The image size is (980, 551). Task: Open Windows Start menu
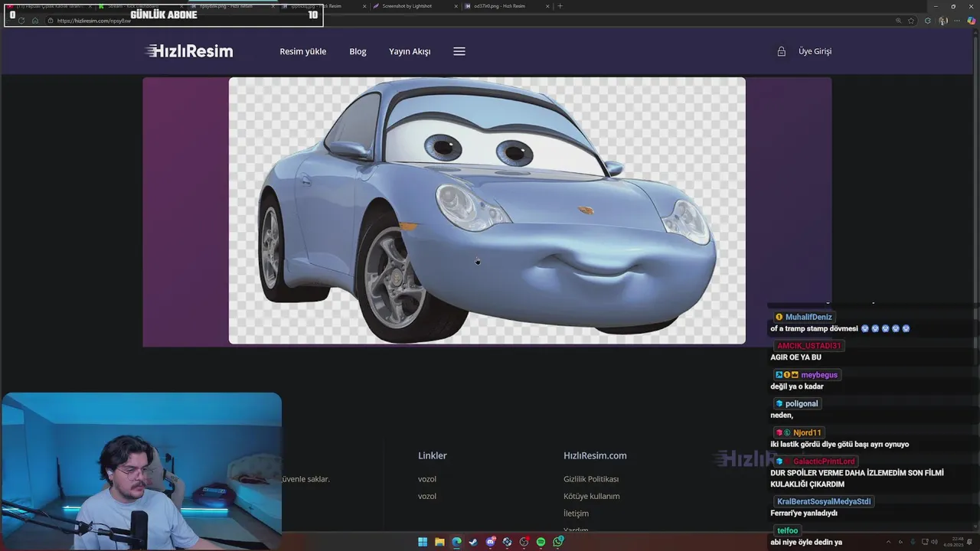[423, 542]
